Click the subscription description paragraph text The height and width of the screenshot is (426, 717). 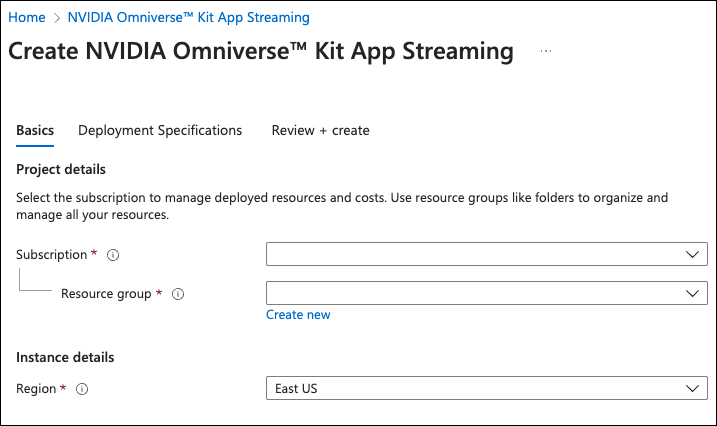(342, 206)
